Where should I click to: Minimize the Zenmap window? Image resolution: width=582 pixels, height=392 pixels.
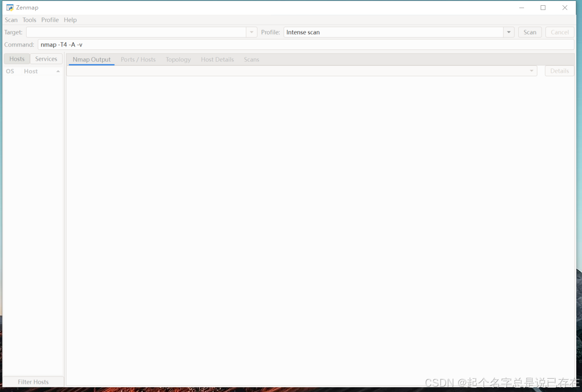[522, 8]
